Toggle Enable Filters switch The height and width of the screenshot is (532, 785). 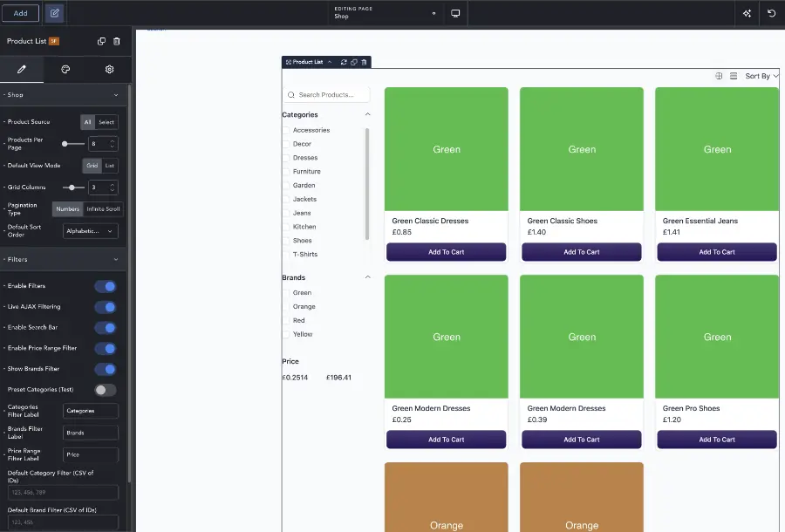coord(106,286)
